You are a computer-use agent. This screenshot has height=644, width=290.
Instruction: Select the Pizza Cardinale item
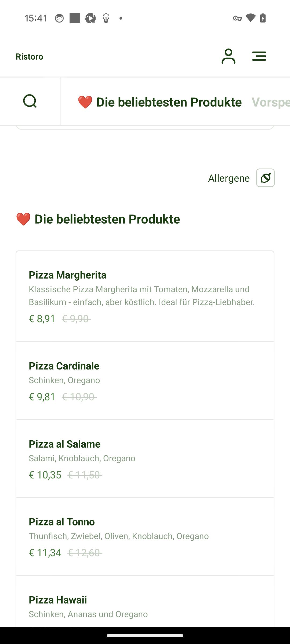[145, 381]
